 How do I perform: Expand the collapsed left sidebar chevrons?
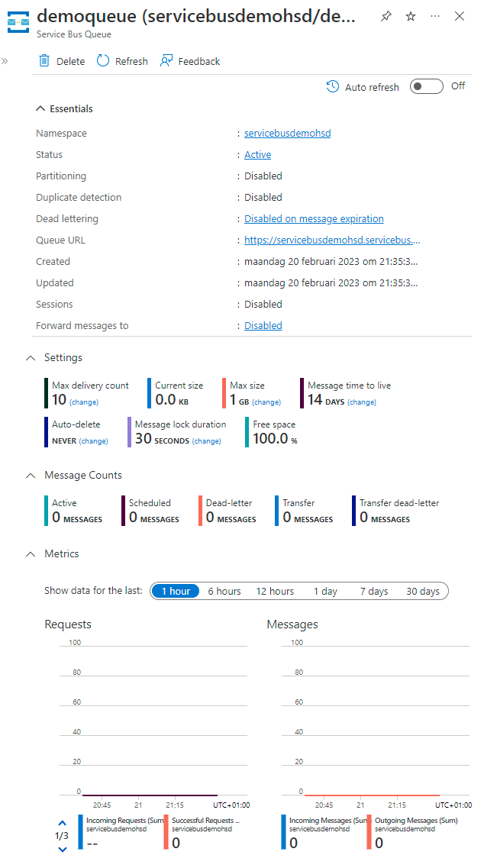(x=5, y=61)
